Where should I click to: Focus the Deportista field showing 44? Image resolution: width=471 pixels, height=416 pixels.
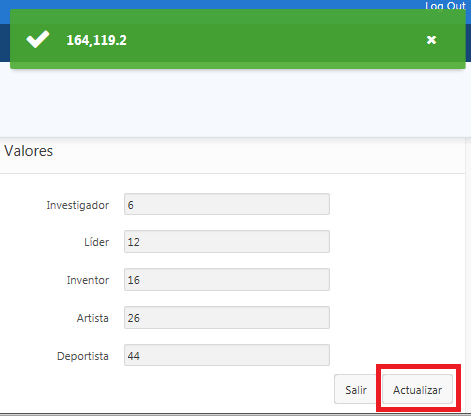pyautogui.click(x=227, y=355)
